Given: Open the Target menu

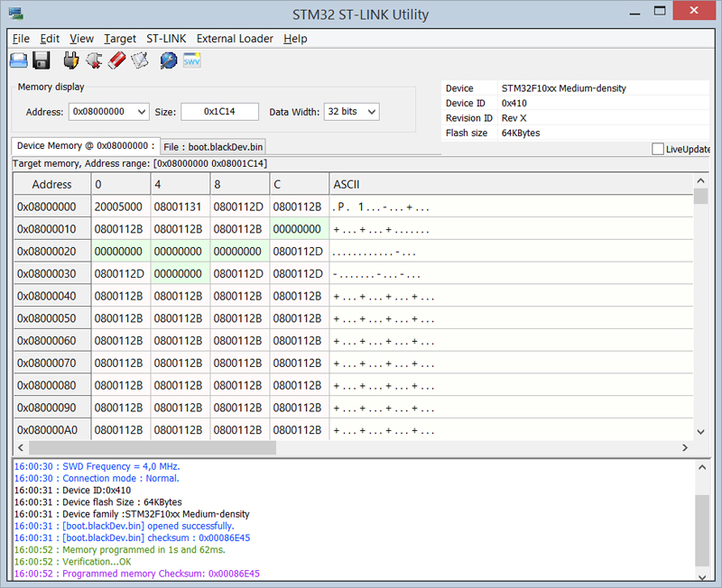Looking at the screenshot, I should (120, 39).
